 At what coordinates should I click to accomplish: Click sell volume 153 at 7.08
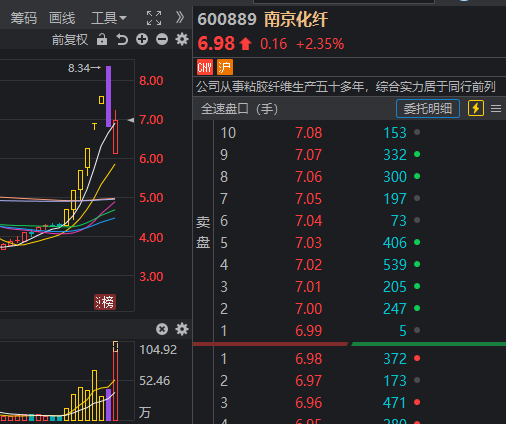[x=395, y=133]
